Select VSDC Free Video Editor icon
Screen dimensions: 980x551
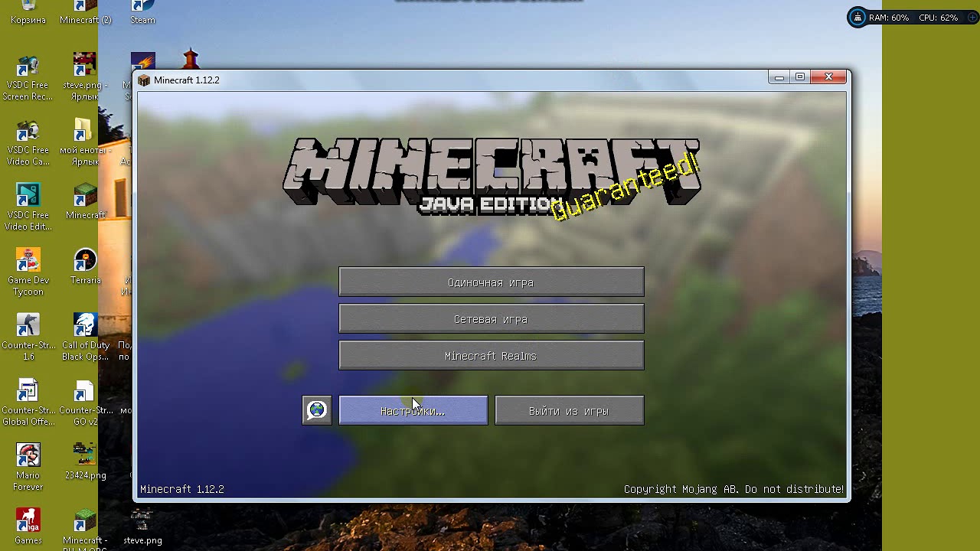(x=28, y=207)
